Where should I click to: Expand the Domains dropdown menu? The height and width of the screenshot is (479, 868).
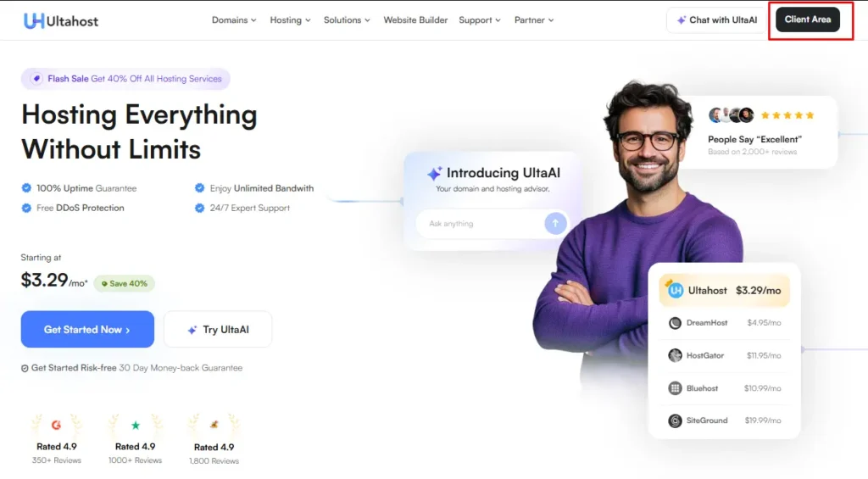(234, 20)
